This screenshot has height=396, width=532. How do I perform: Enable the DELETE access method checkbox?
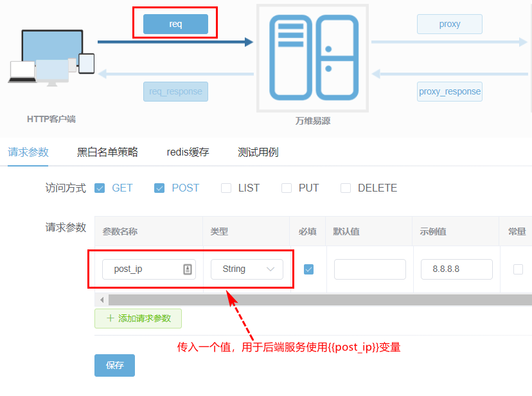point(346,188)
